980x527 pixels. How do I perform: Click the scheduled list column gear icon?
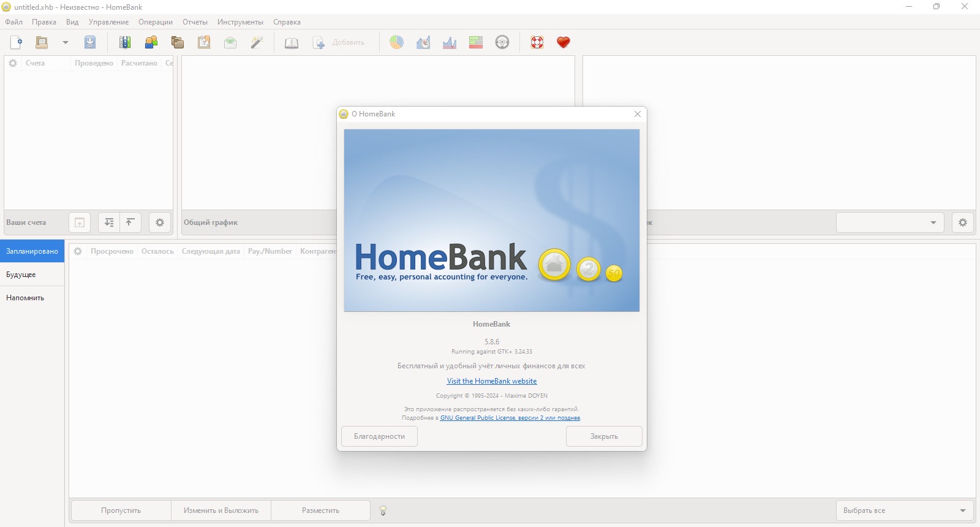point(78,251)
